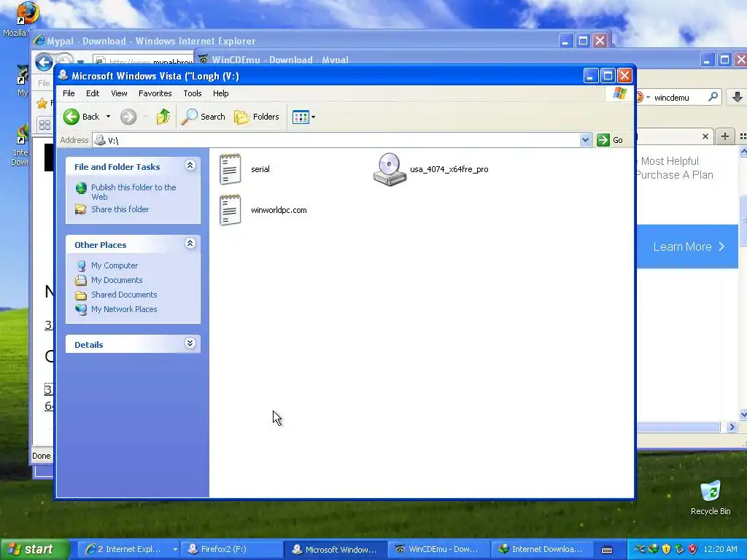Open My Network Places link

[x=124, y=309]
